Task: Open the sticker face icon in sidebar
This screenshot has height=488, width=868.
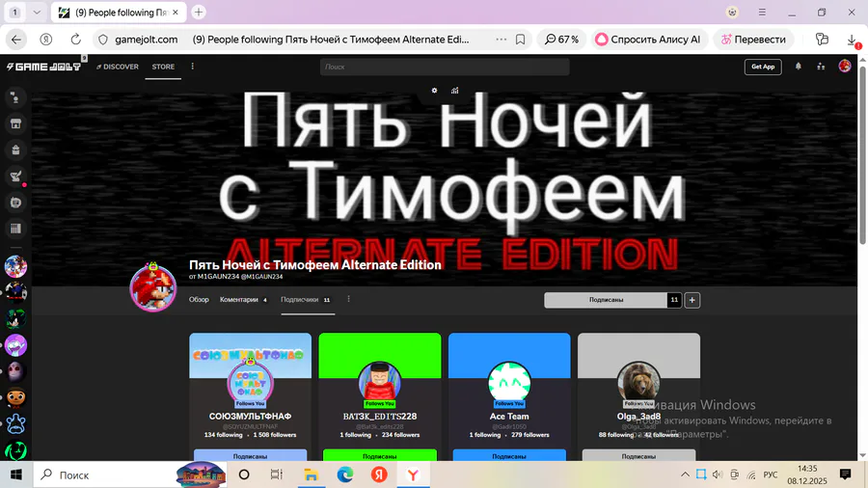Action: pyautogui.click(x=15, y=203)
